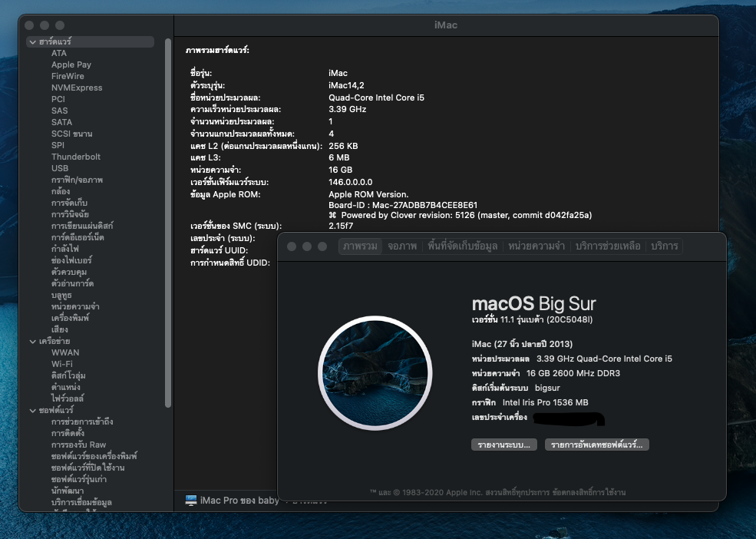Select ตัวควบคุม in the sidebar

(x=69, y=272)
